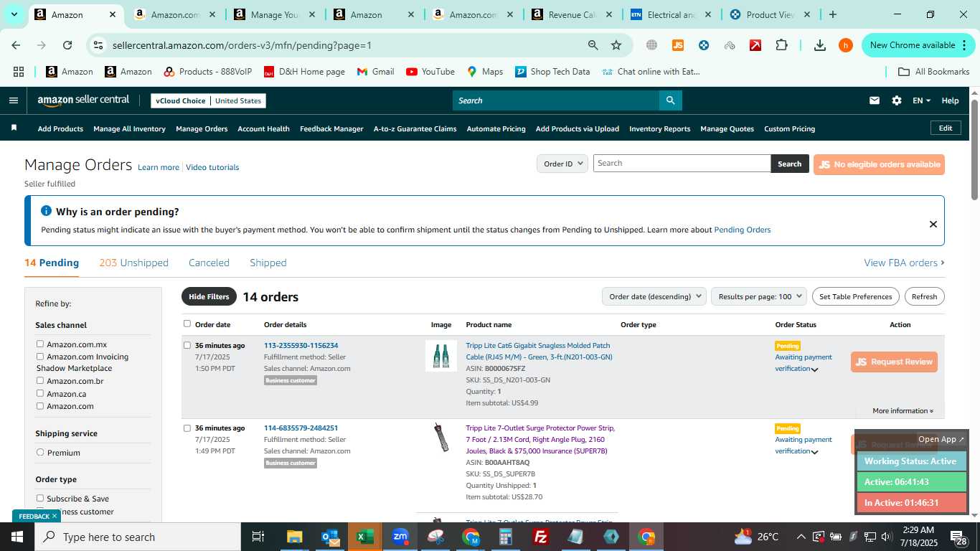This screenshot has height=551, width=980.
Task: Open the EN language dropdown
Action: pos(921,100)
